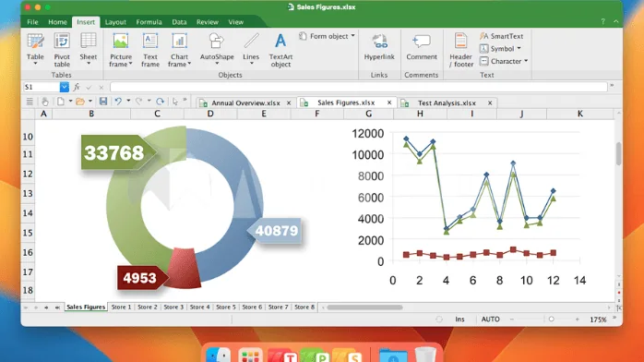644x362 pixels.
Task: Toggle the Ins insert mode indicator
Action: 459,320
